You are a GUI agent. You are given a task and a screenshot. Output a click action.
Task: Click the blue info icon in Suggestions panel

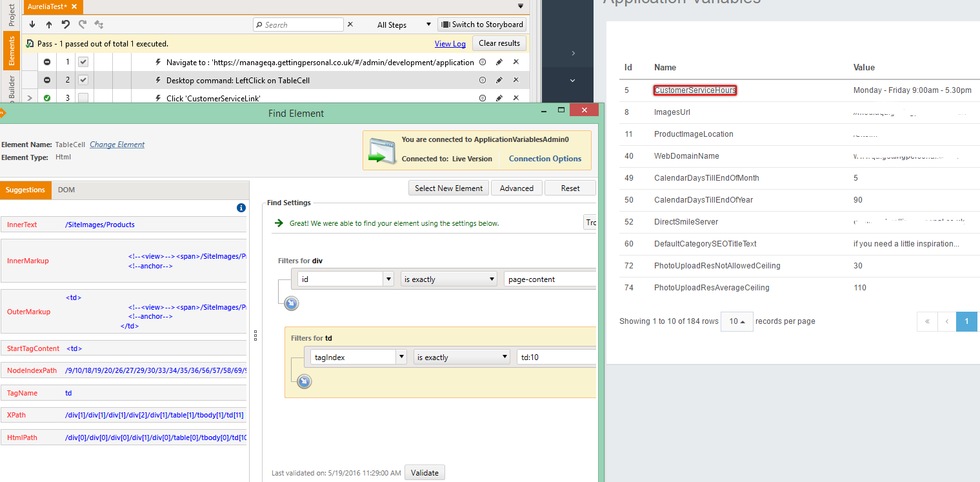(241, 208)
